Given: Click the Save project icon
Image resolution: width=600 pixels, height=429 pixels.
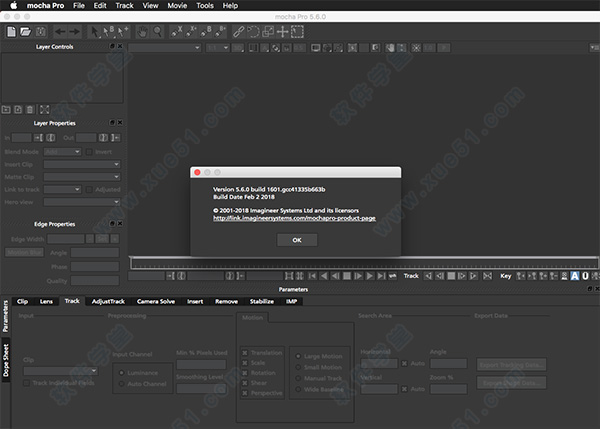Looking at the screenshot, I should [x=41, y=32].
